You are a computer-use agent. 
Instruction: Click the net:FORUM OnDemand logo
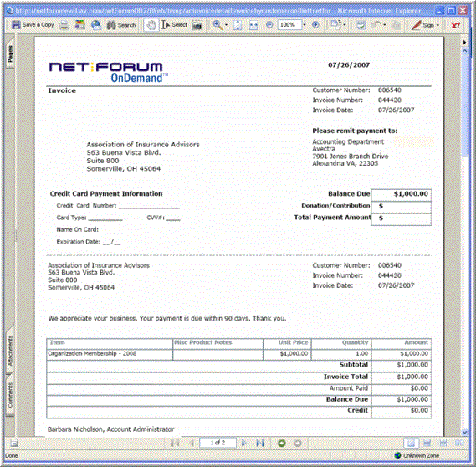point(109,72)
